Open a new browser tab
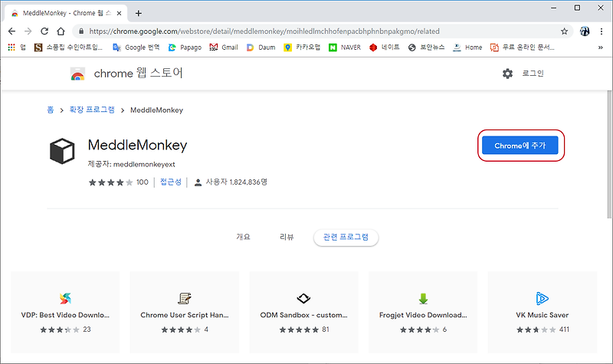The height and width of the screenshot is (364, 613). point(139,13)
